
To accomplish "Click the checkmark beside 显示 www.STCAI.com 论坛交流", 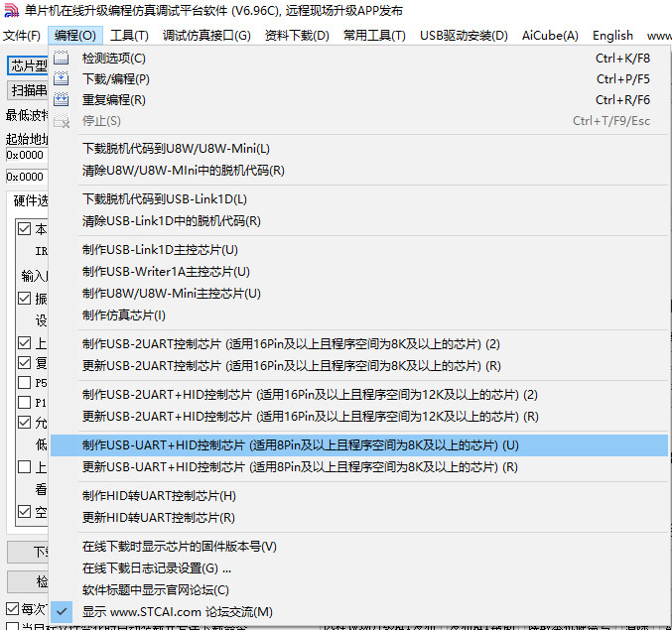I will [x=62, y=611].
